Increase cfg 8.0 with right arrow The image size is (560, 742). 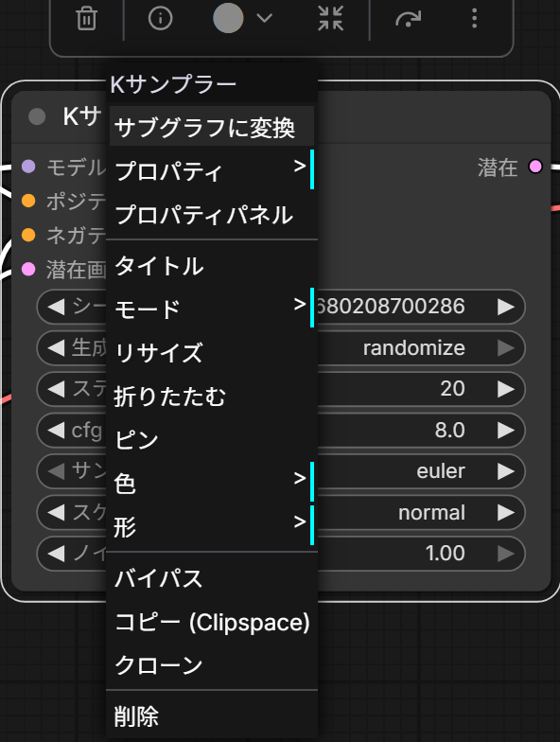click(505, 430)
